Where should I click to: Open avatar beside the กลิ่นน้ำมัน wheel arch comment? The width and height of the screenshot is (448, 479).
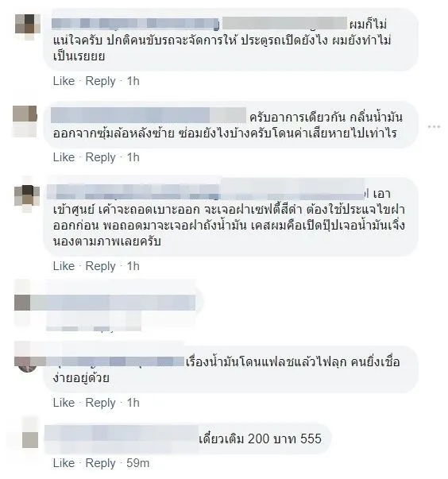(25, 121)
